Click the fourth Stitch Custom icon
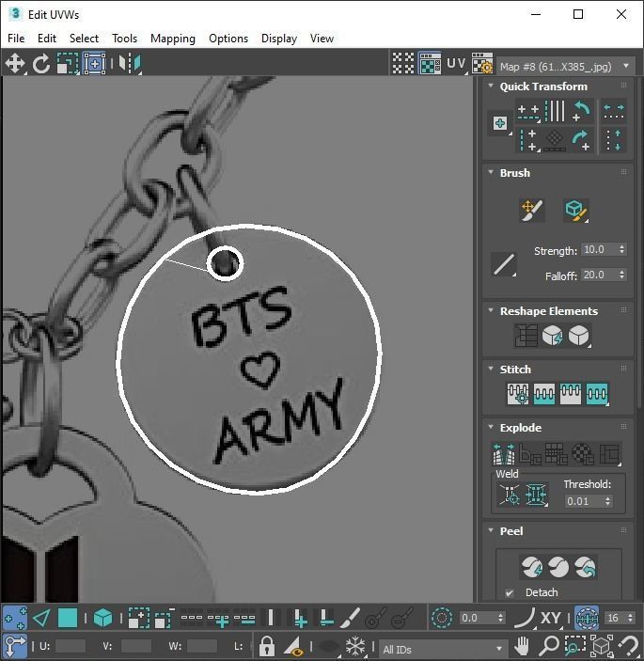The width and height of the screenshot is (644, 661). [x=597, y=394]
